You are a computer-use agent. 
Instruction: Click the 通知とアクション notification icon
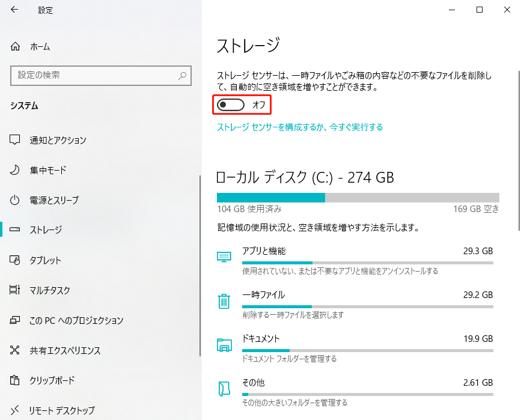(16, 140)
